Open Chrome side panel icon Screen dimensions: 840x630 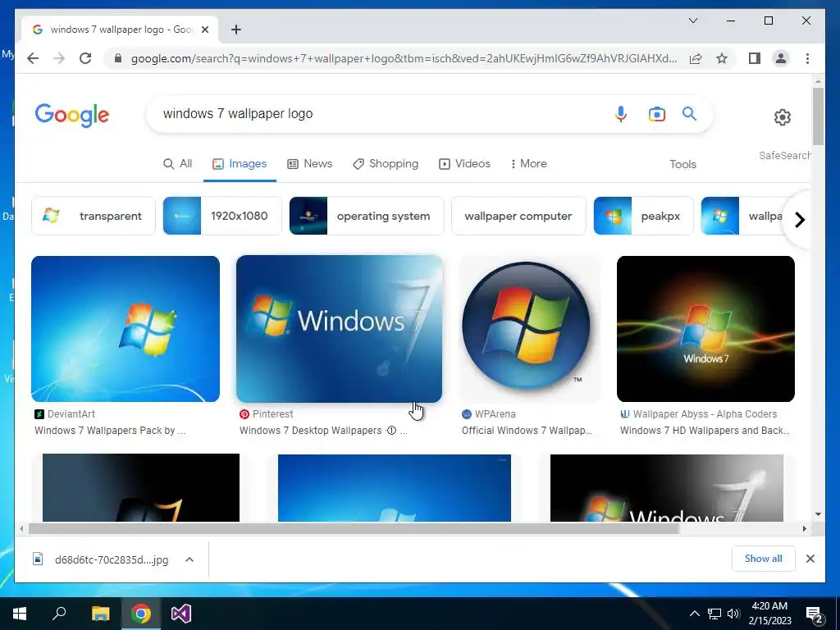tap(755, 58)
